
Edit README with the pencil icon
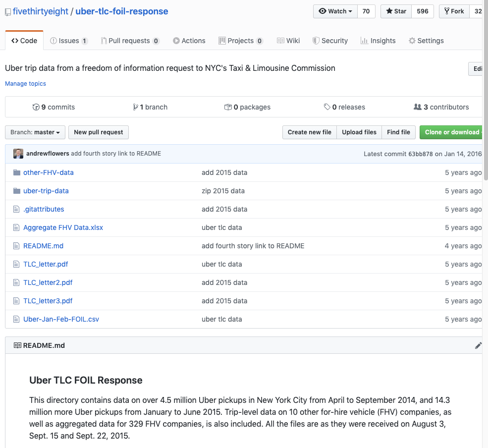(479, 345)
